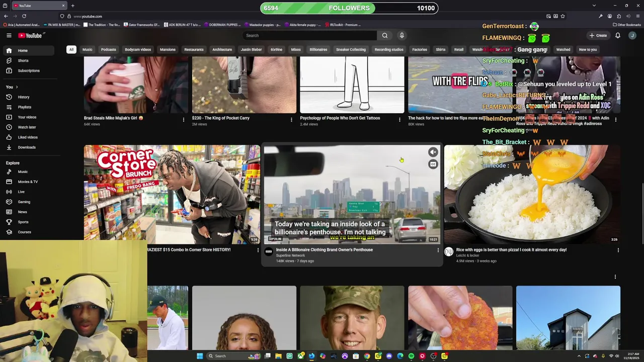
Task: Open File Explorer from the taskbar
Action: (x=278, y=356)
